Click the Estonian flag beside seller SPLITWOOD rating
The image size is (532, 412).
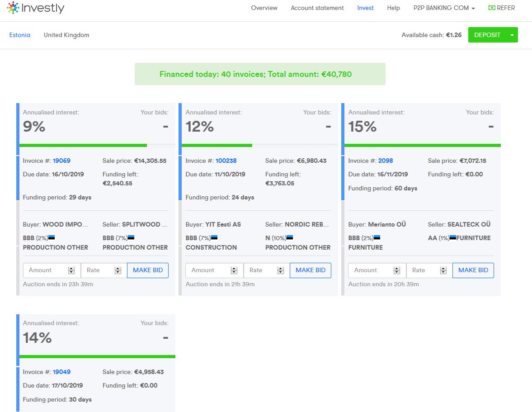[x=131, y=237]
